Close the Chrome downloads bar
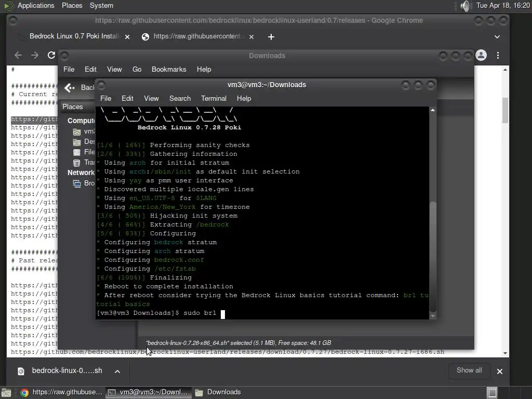 tap(500, 371)
